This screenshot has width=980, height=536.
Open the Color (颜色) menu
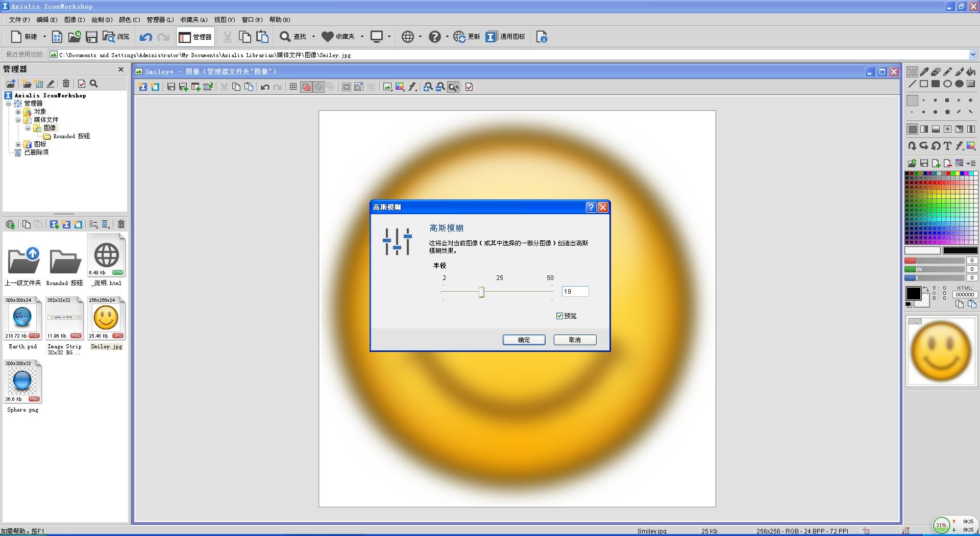point(130,19)
